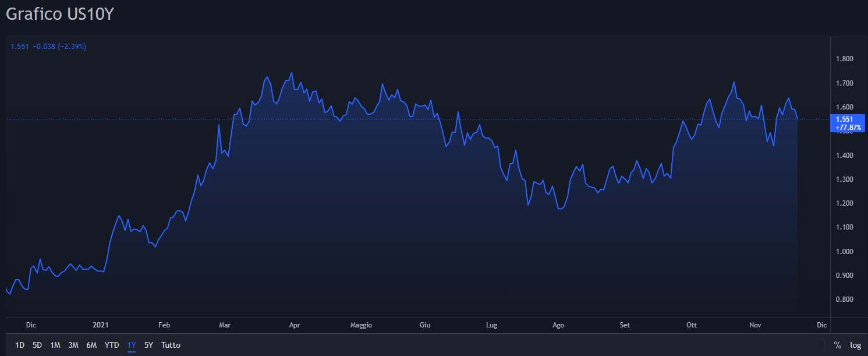Click the 1.200 price axis label
This screenshot has height=356, width=868.
point(844,203)
